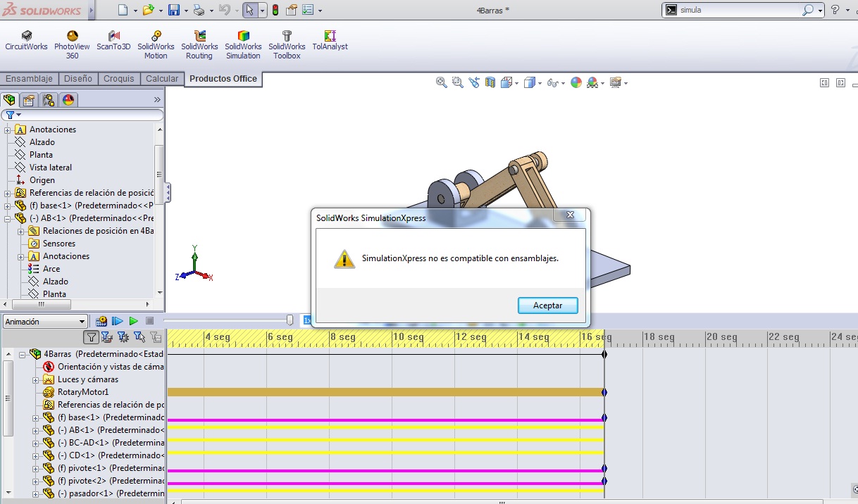
Task: Expand Relaciones de posición en 4Ba node
Action: [x=21, y=231]
